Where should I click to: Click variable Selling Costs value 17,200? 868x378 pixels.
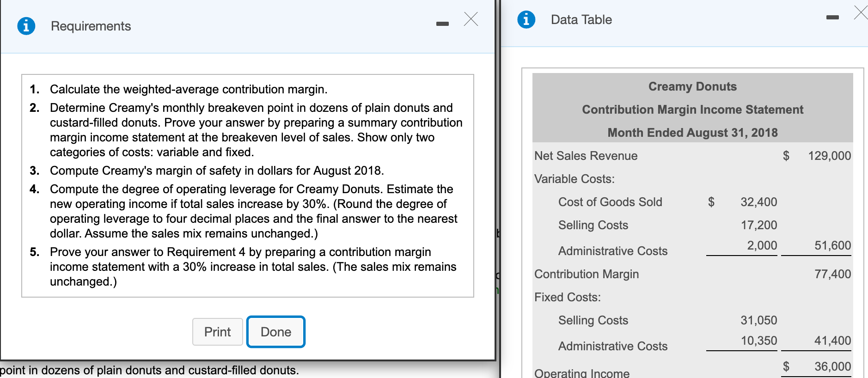[759, 225]
